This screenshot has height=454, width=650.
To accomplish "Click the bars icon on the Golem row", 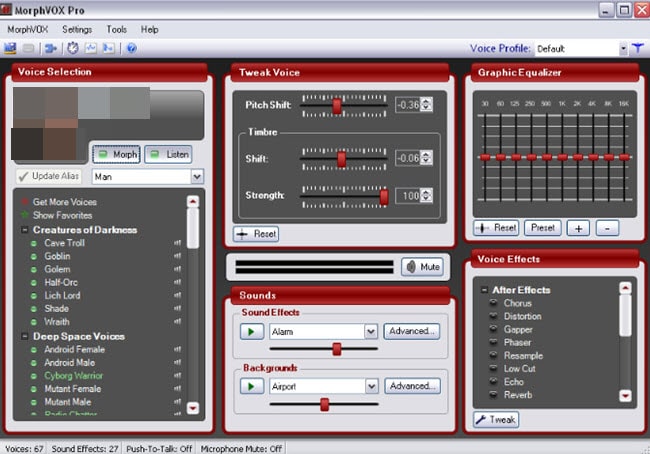I will click(x=177, y=269).
